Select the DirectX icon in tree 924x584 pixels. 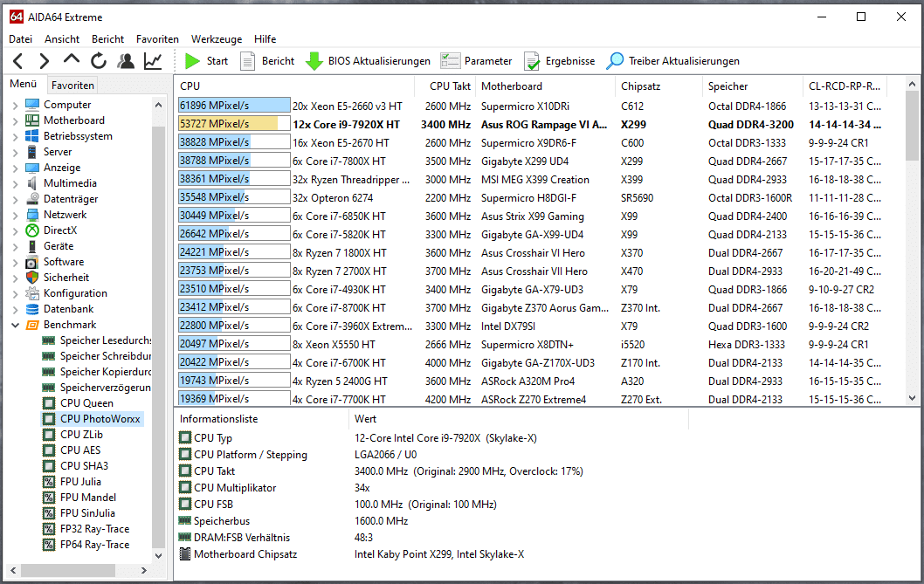(x=31, y=230)
